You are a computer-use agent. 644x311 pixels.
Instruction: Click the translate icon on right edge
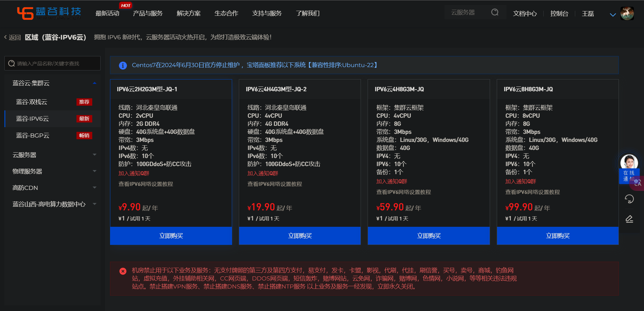tap(637, 183)
